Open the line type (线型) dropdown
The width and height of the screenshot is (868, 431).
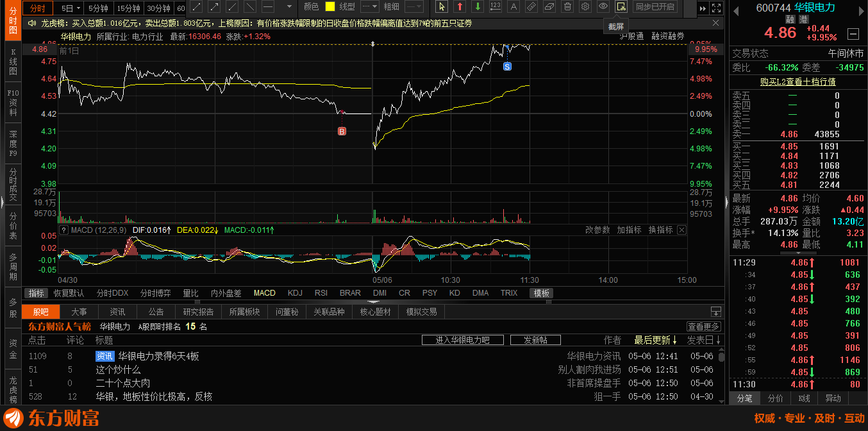pyautogui.click(x=370, y=6)
